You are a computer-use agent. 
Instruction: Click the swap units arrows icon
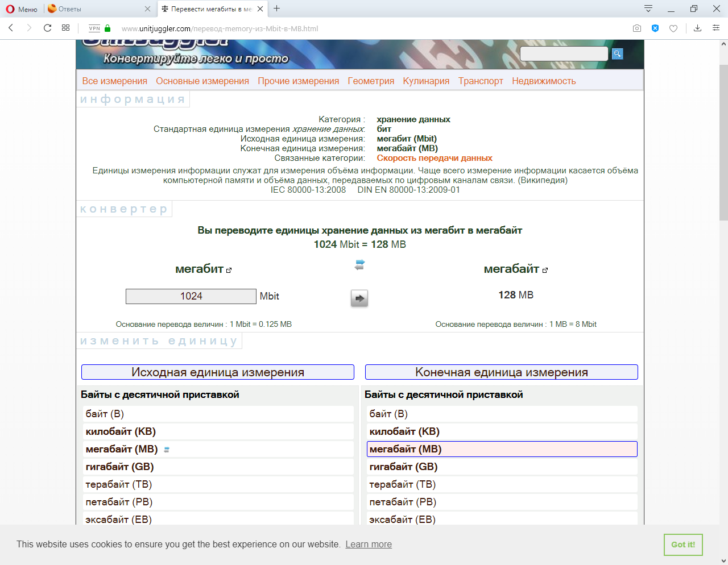[359, 265]
